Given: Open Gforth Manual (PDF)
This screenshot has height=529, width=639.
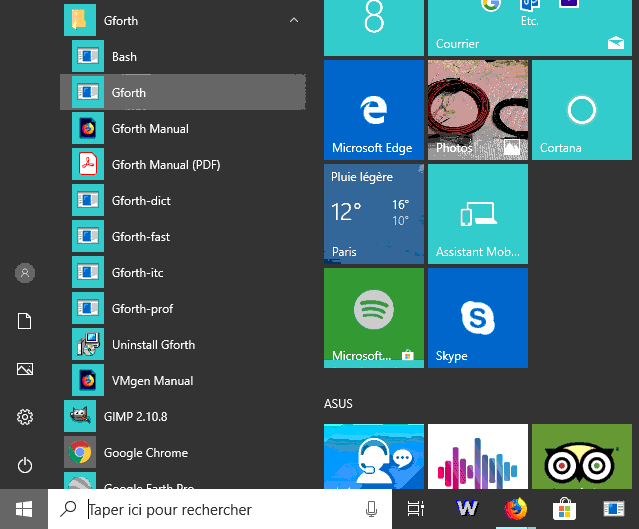Looking at the screenshot, I should [x=183, y=164].
